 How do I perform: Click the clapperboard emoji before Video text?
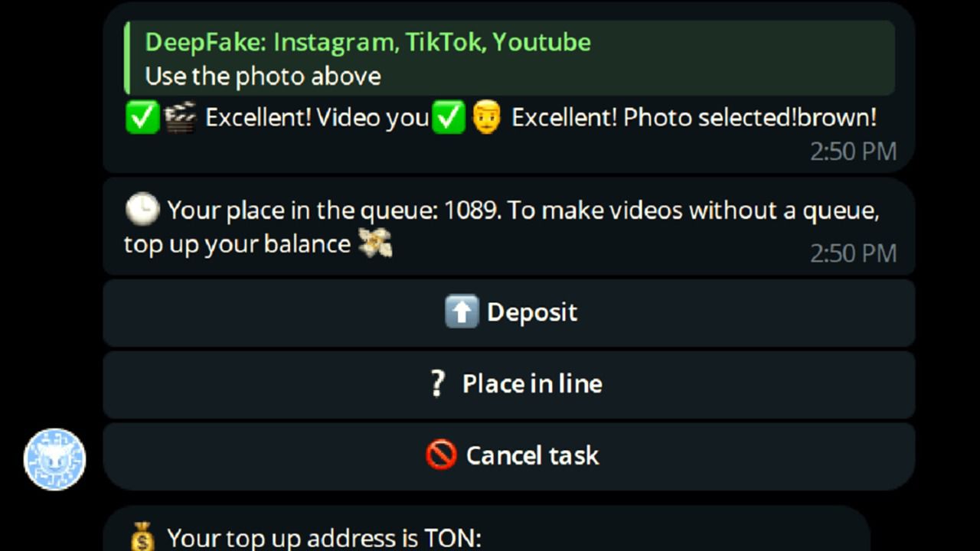tap(180, 118)
